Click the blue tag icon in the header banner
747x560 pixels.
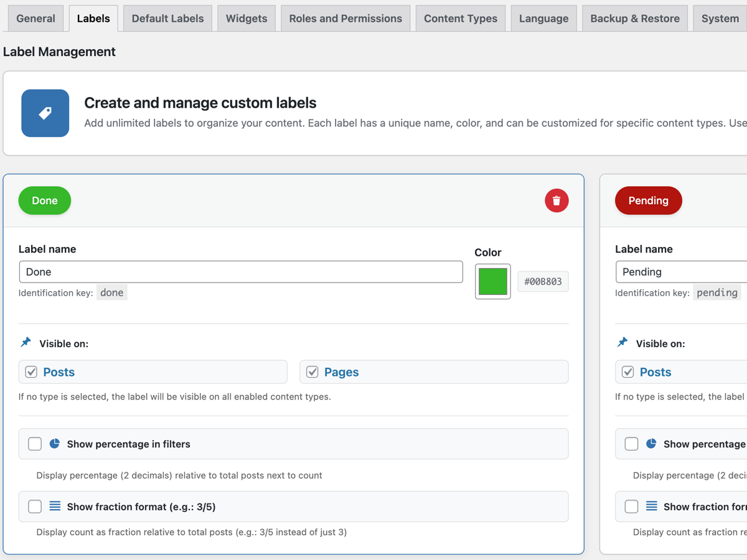(45, 113)
